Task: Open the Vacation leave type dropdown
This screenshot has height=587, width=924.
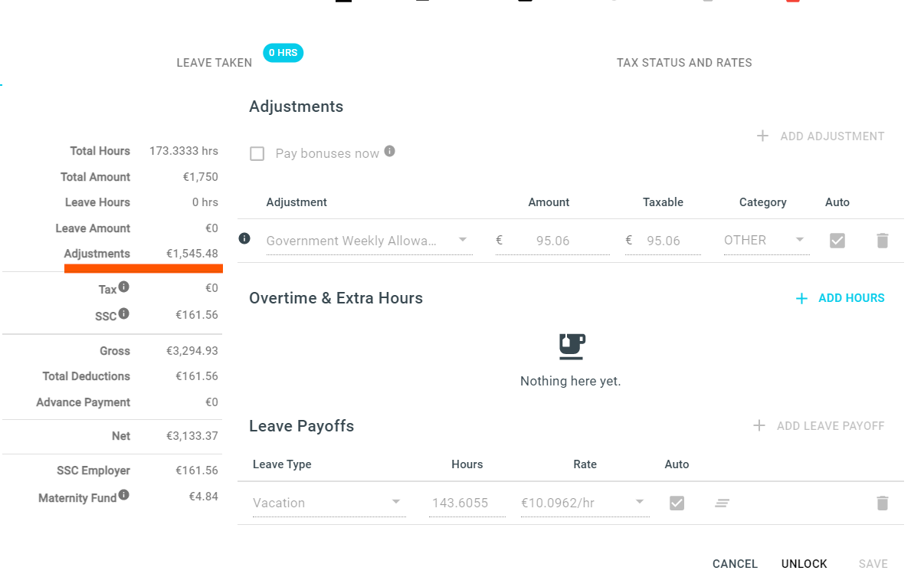Action: click(329, 503)
